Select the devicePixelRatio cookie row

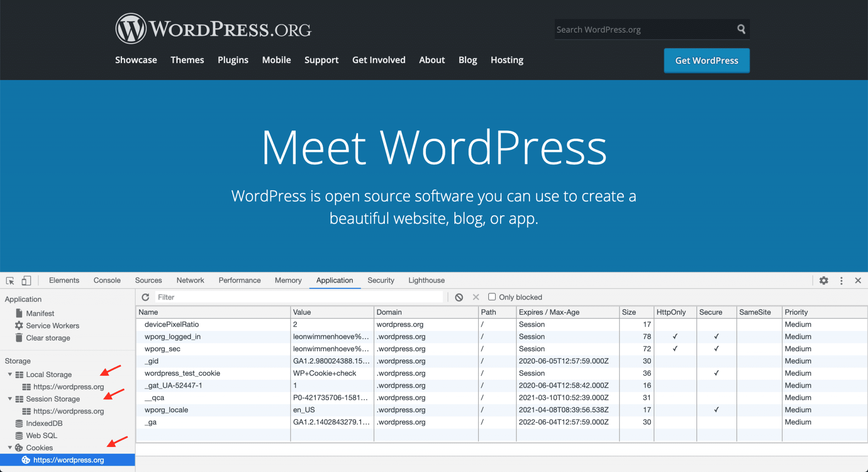[501, 325]
